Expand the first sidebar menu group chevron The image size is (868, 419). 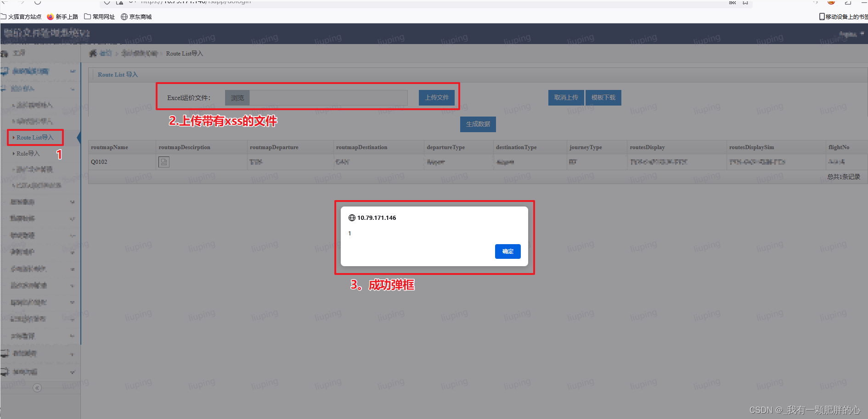73,71
